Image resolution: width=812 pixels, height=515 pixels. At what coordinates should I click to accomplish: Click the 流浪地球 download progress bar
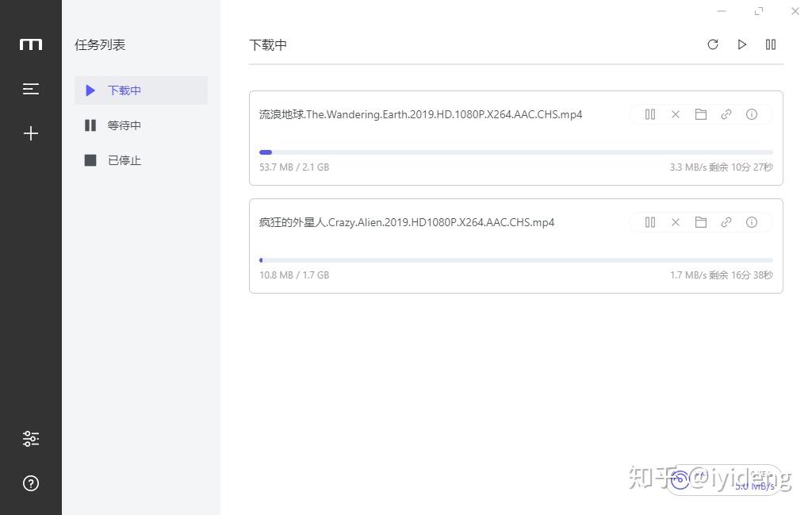pos(514,152)
